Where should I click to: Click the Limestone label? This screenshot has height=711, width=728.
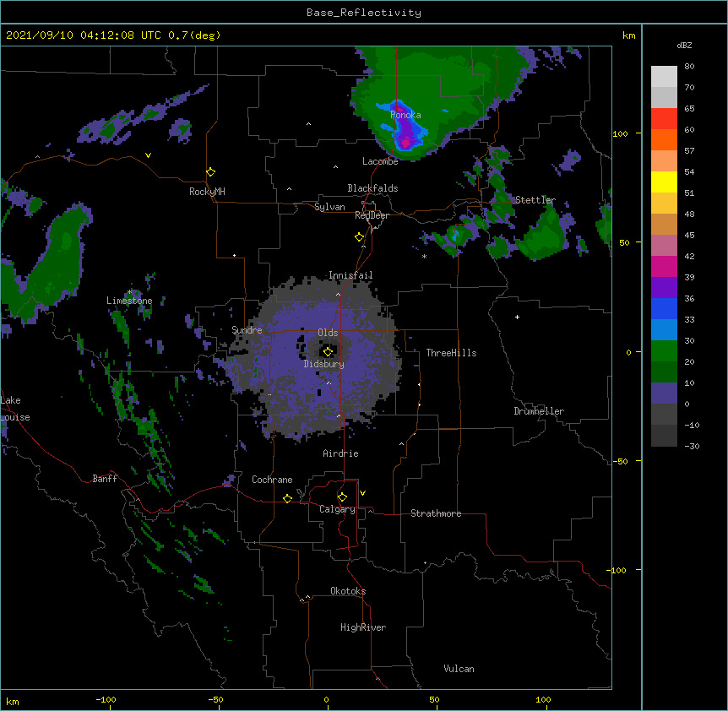point(129,301)
